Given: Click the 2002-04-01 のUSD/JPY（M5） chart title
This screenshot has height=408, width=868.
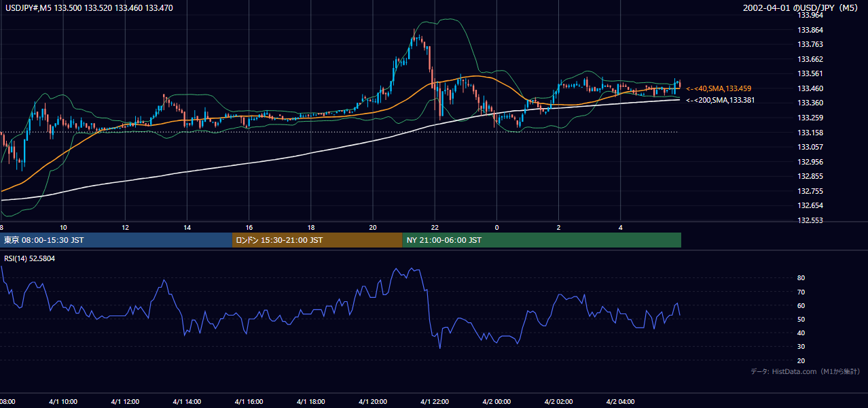Looking at the screenshot, I should [x=801, y=8].
